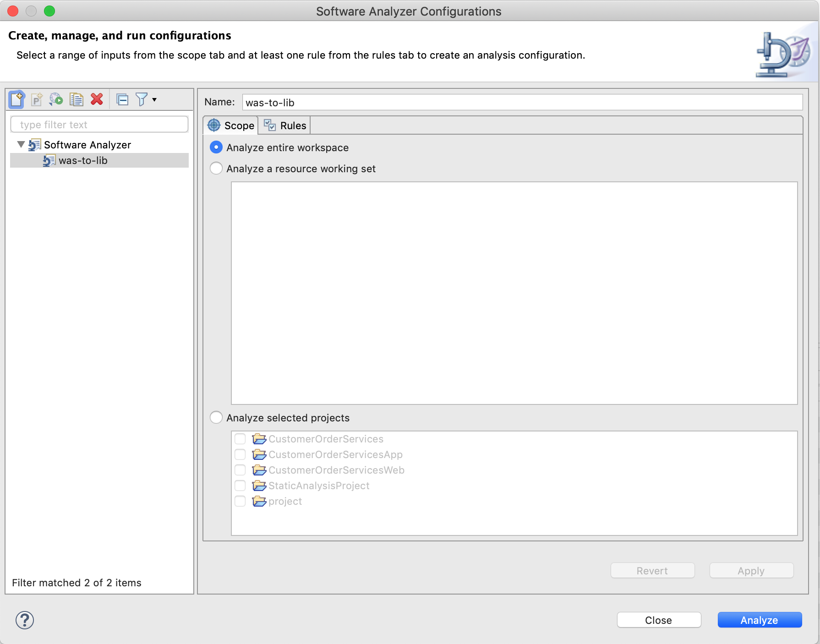The image size is (820, 644).
Task: Click the type filter text box
Action: (99, 125)
